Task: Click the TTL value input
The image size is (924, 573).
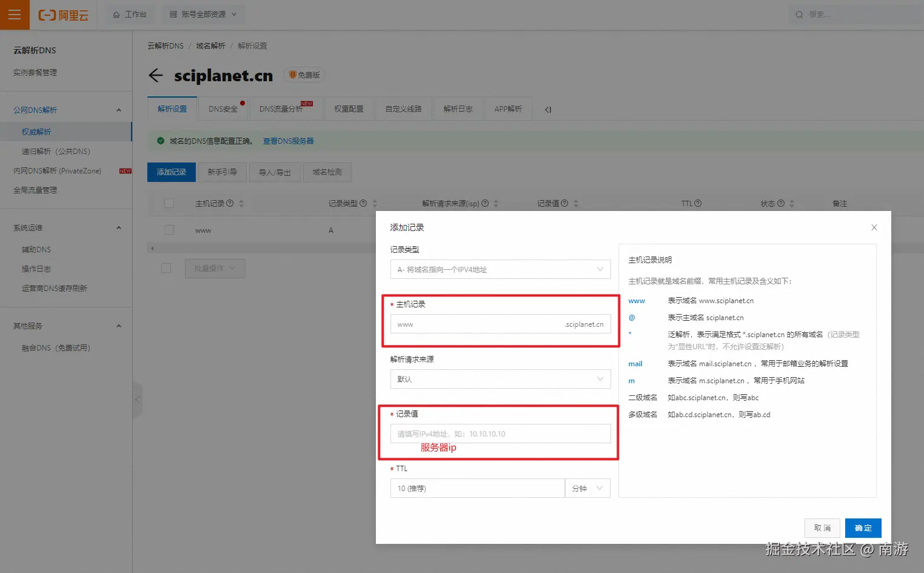Action: pos(478,488)
